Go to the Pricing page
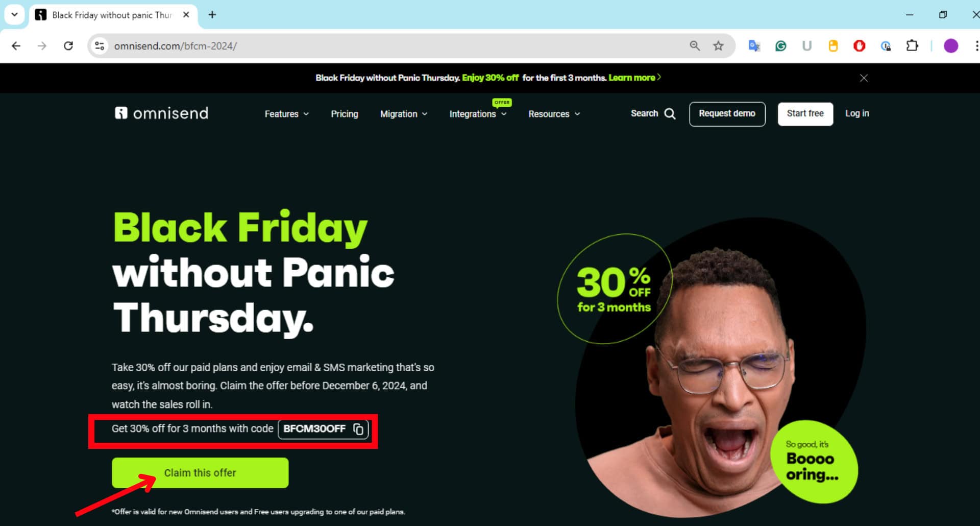The height and width of the screenshot is (526, 980). [x=345, y=114]
